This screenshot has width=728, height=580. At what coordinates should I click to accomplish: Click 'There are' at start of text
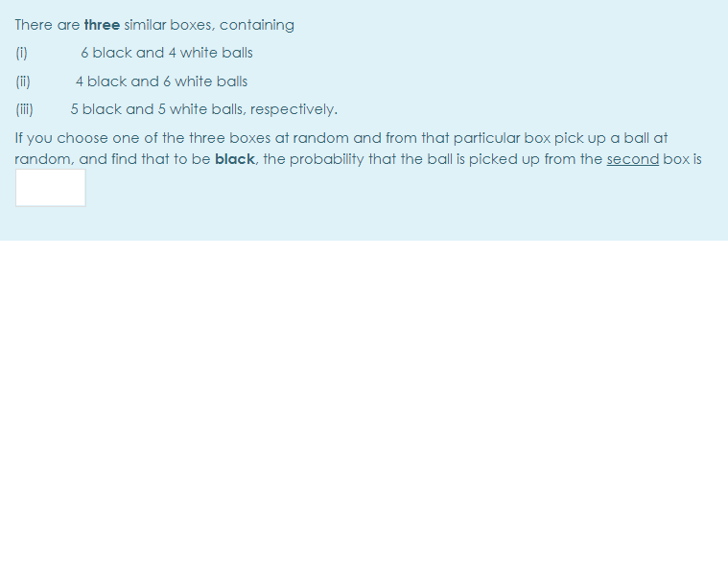point(47,25)
